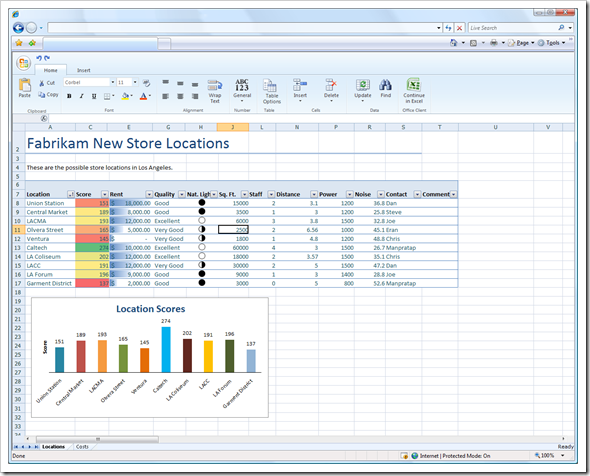Select the Caltech location cell
590x476 pixels.
click(x=50, y=248)
